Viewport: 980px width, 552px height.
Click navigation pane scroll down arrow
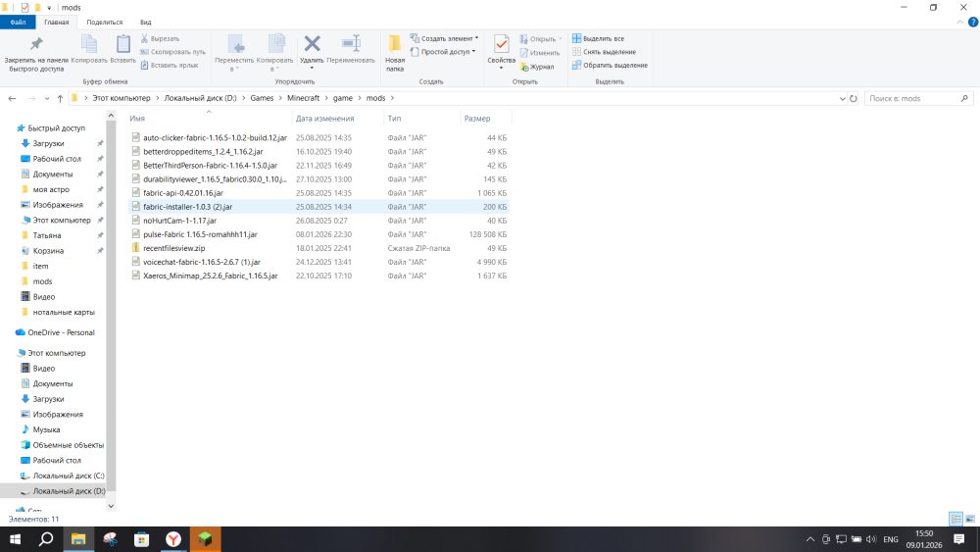click(x=111, y=506)
